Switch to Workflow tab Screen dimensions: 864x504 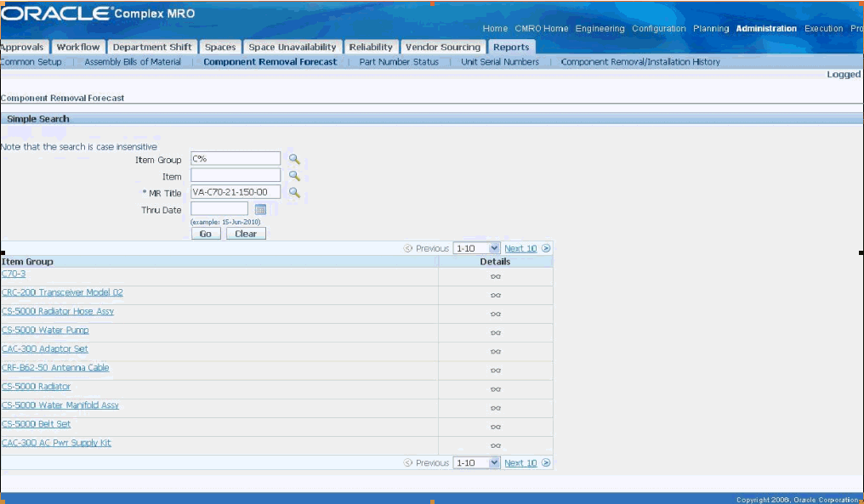[x=78, y=48]
